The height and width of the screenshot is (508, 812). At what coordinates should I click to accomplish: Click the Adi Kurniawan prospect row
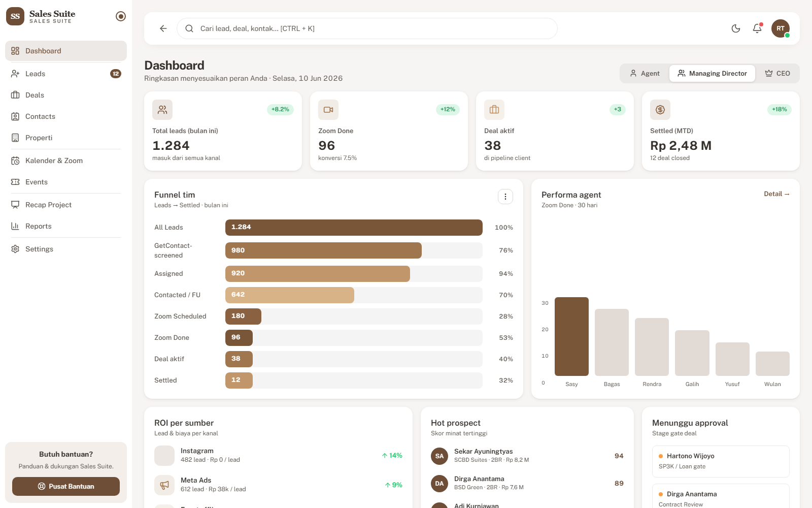(x=527, y=504)
